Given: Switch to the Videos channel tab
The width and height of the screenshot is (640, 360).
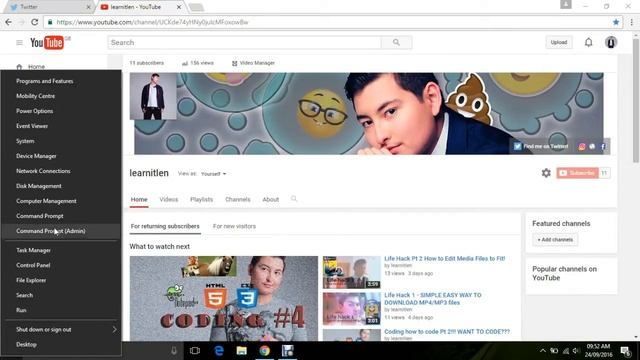Looking at the screenshot, I should pos(169,200).
